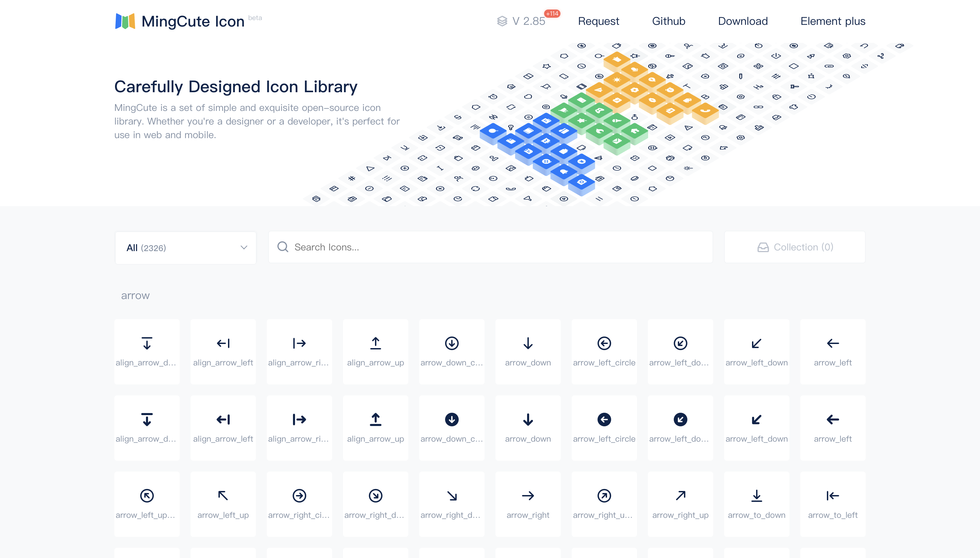Open the Collection (0) panel

coord(795,247)
